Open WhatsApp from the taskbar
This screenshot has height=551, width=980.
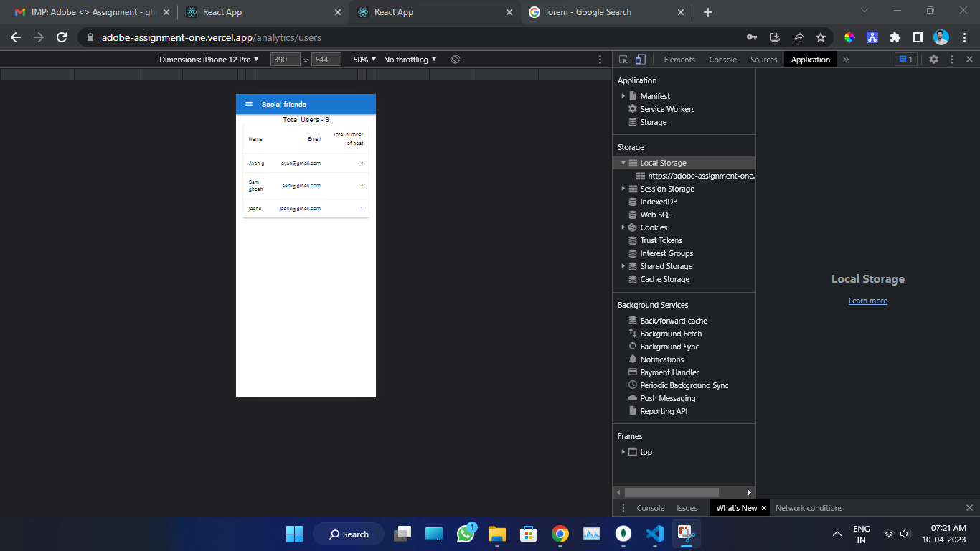coord(466,534)
